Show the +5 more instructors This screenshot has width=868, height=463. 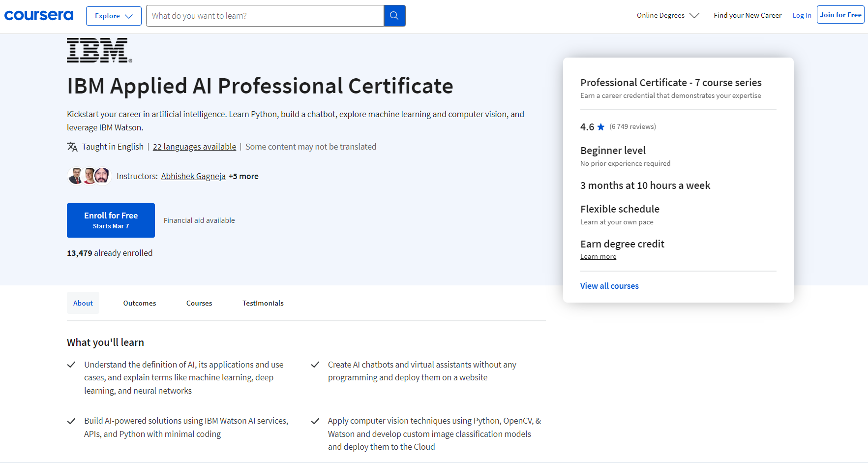tap(243, 176)
